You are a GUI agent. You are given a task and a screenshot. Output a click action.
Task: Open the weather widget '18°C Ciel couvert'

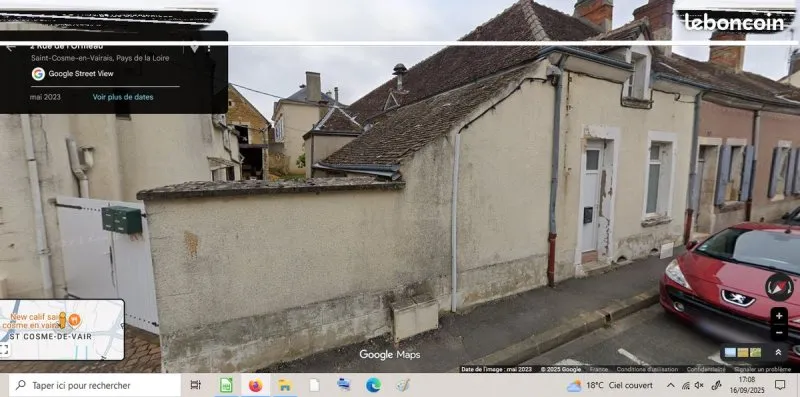click(x=610, y=385)
